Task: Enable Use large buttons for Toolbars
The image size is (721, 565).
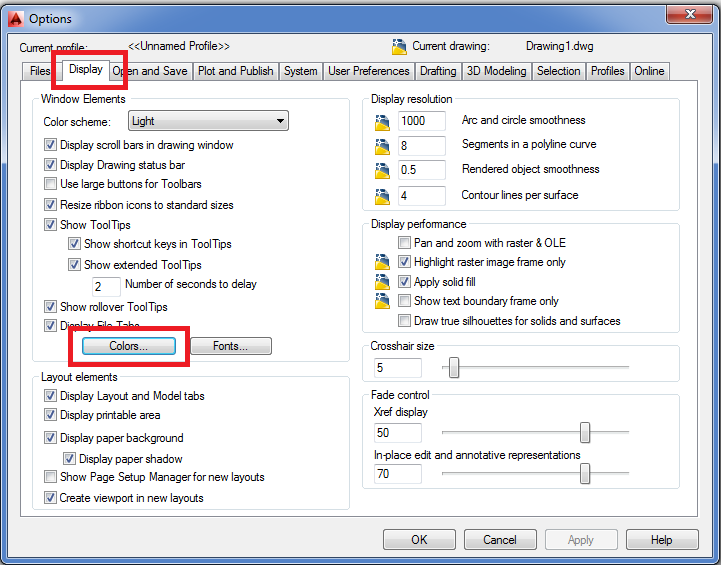Action: point(51,184)
